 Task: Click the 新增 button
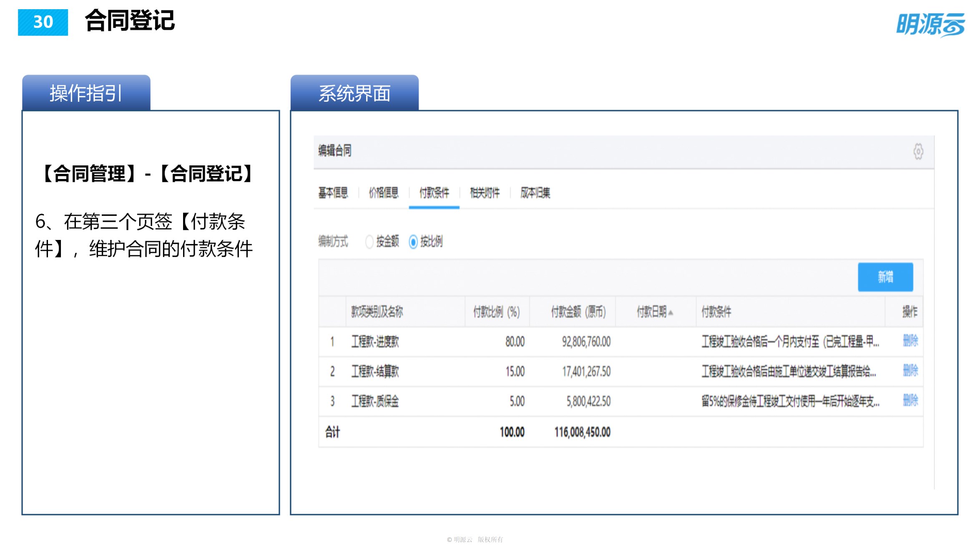[x=885, y=276]
